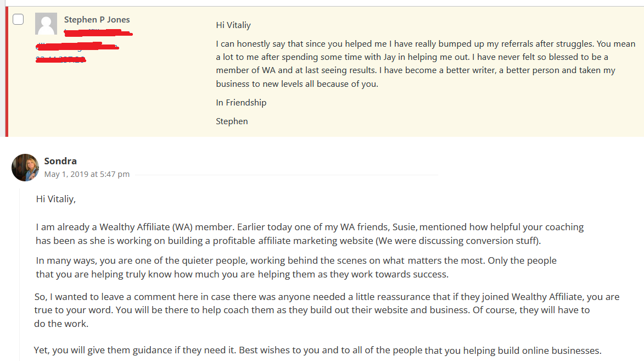The width and height of the screenshot is (644, 361).
Task: Tick the checkbox beside Stephen P Jones comment
Action: pos(18,19)
